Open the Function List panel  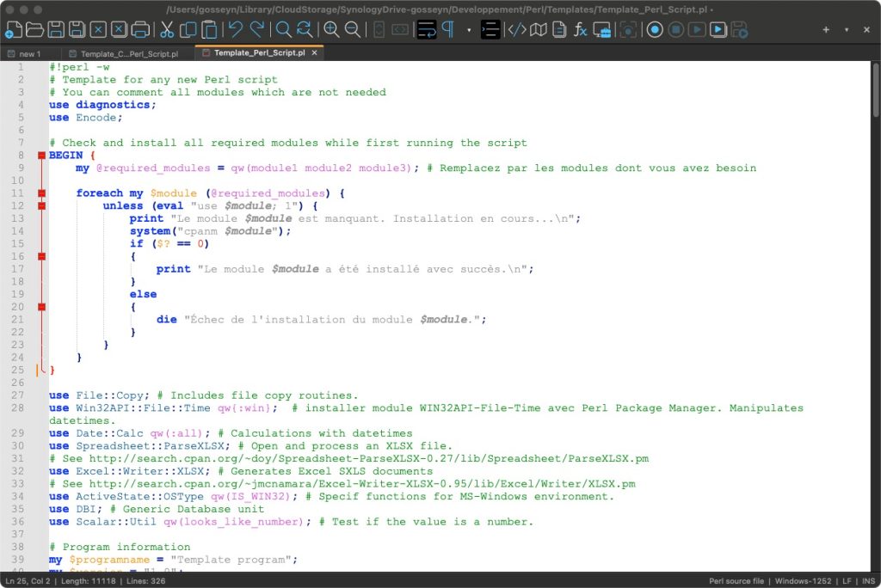point(581,30)
